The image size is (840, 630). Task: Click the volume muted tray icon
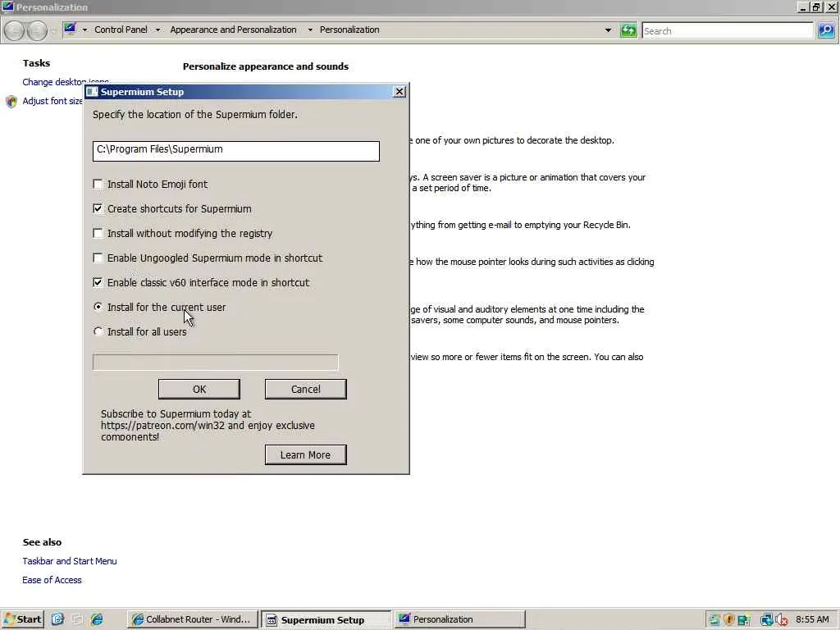coord(781,620)
